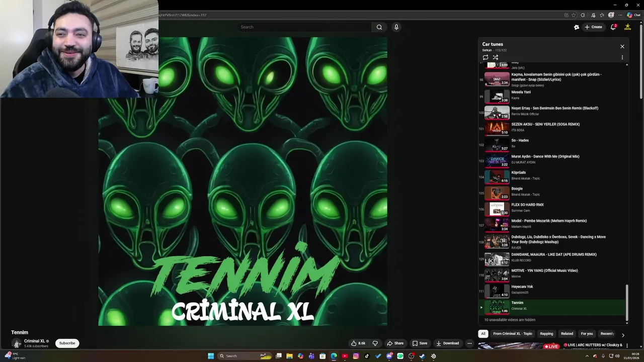644x362 pixels.
Task: Click the playlist panel scrollbar
Action: pos(627,302)
